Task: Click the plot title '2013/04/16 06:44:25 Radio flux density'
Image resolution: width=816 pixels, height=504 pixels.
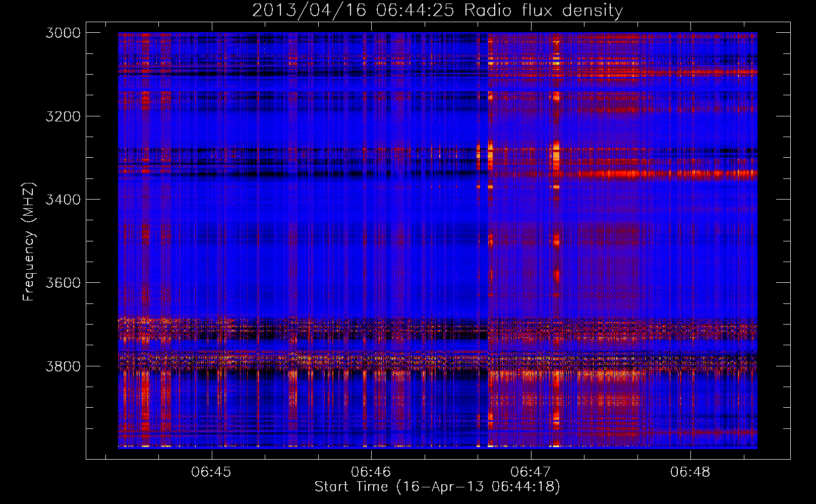Action: [x=437, y=10]
